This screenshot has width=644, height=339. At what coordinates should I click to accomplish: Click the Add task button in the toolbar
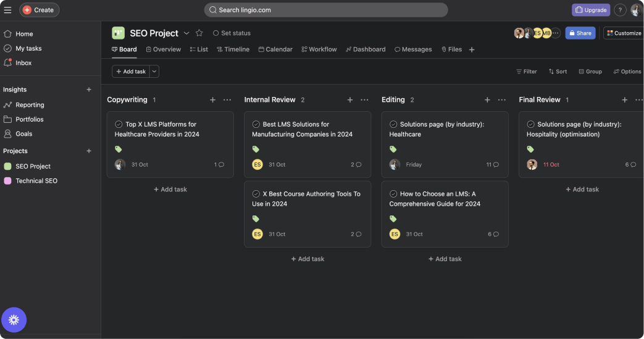pos(131,72)
